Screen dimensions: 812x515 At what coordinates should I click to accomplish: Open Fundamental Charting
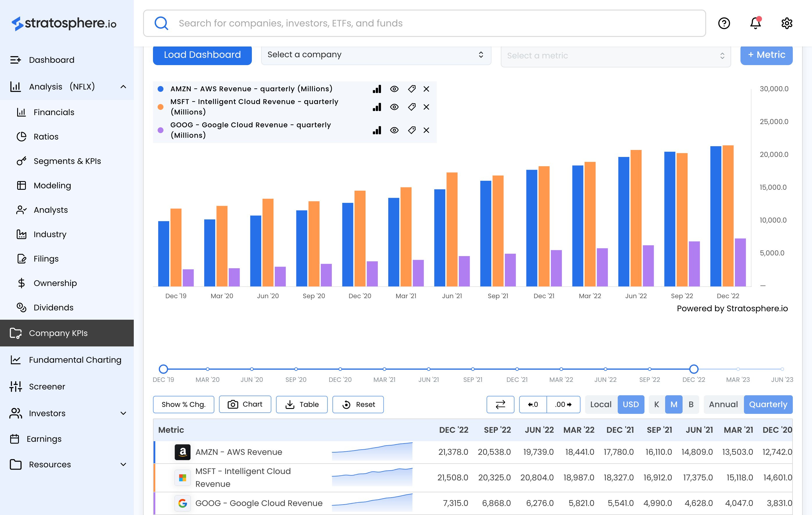pos(67,360)
